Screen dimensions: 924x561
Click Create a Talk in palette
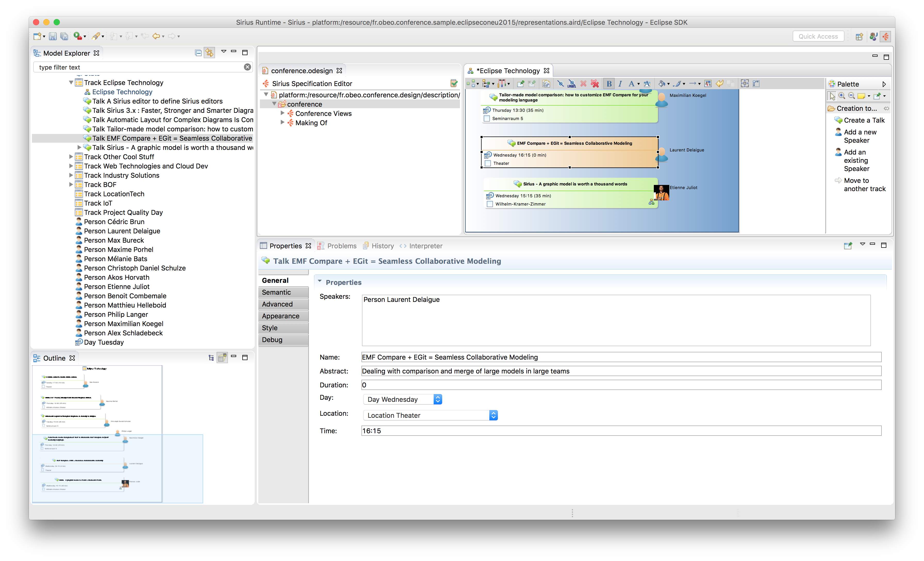pos(864,120)
